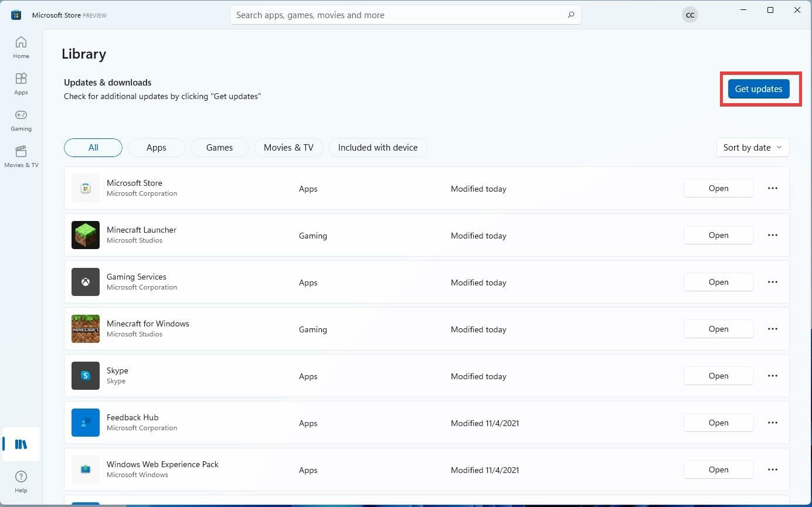Viewport: 812px width, 507px height.
Task: Open more options for Windows Web Experience Pack
Action: coord(773,469)
